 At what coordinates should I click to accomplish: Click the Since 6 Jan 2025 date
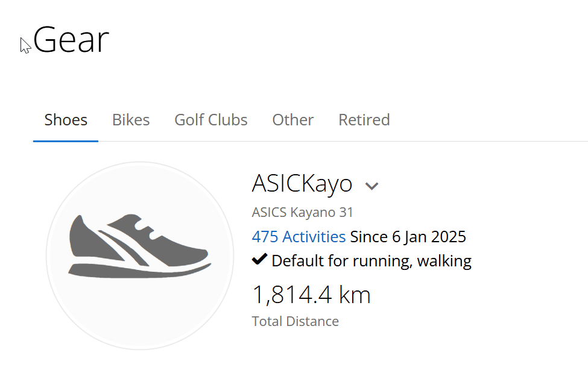408,236
